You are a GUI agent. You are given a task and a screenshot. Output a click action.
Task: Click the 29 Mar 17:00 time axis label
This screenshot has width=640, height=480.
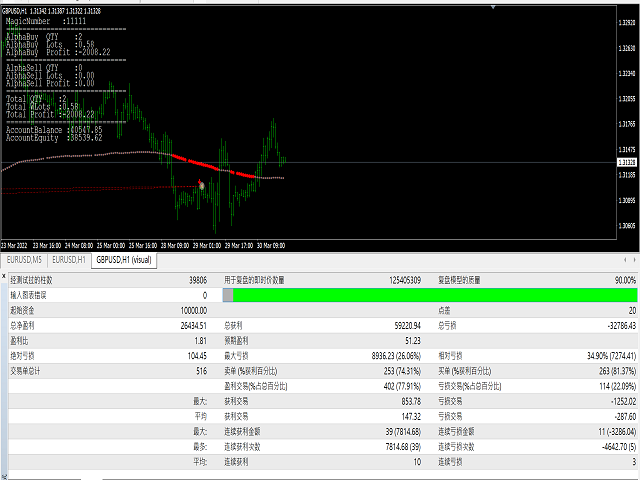pyautogui.click(x=239, y=245)
